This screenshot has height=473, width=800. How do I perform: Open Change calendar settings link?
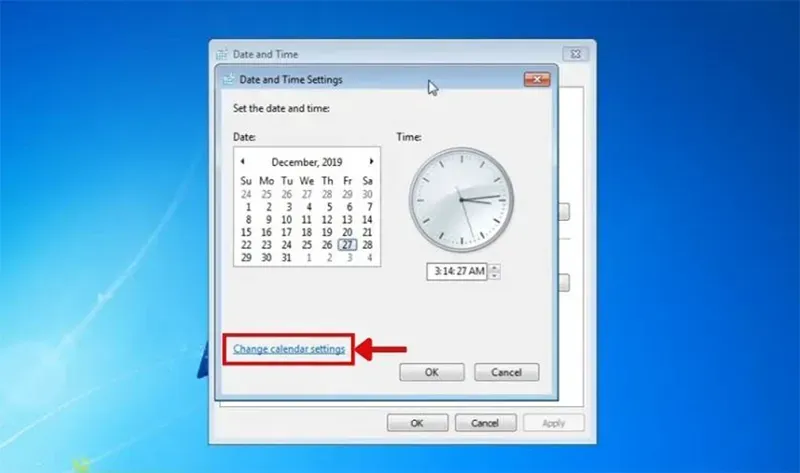click(x=289, y=349)
